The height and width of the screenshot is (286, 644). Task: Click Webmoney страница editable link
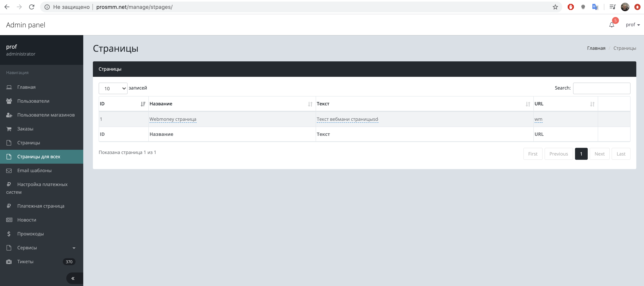click(x=173, y=119)
